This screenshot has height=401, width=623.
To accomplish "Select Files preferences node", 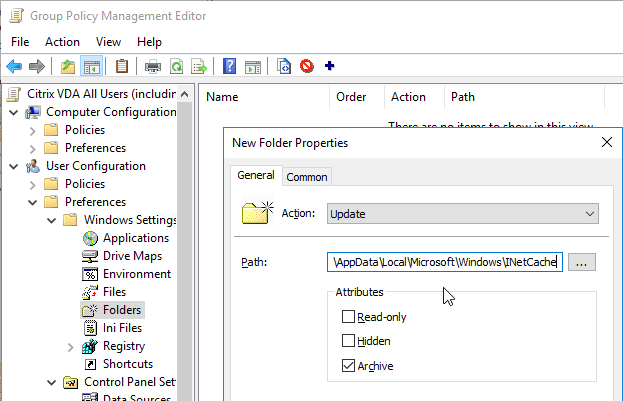I will [x=114, y=292].
